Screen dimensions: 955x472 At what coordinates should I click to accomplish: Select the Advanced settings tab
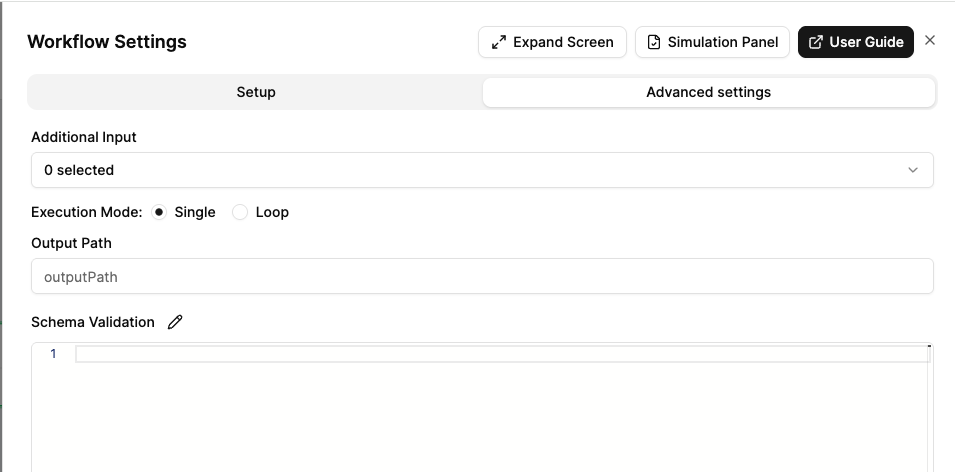pyautogui.click(x=708, y=92)
